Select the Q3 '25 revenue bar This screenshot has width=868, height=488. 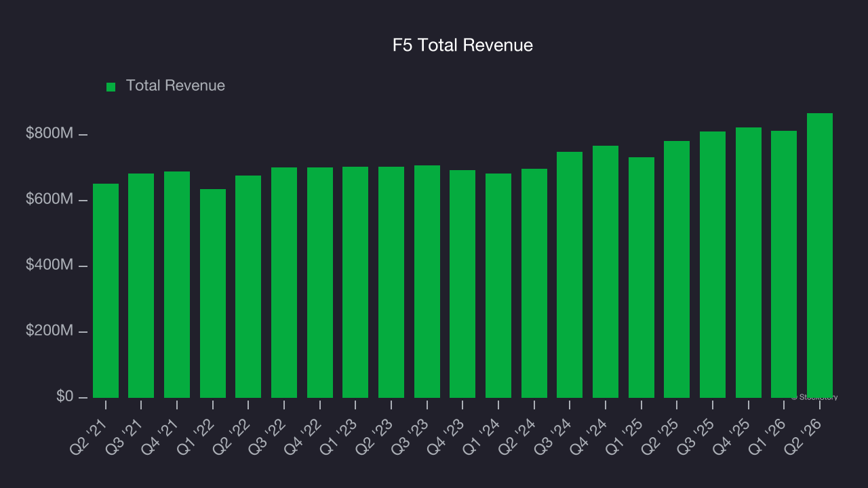click(x=713, y=264)
